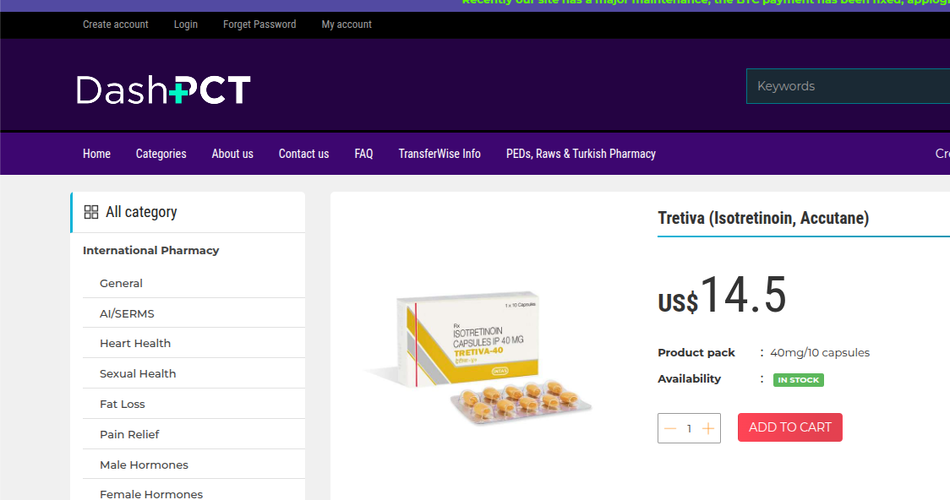Select the All category header
950x500 pixels.
[188, 212]
